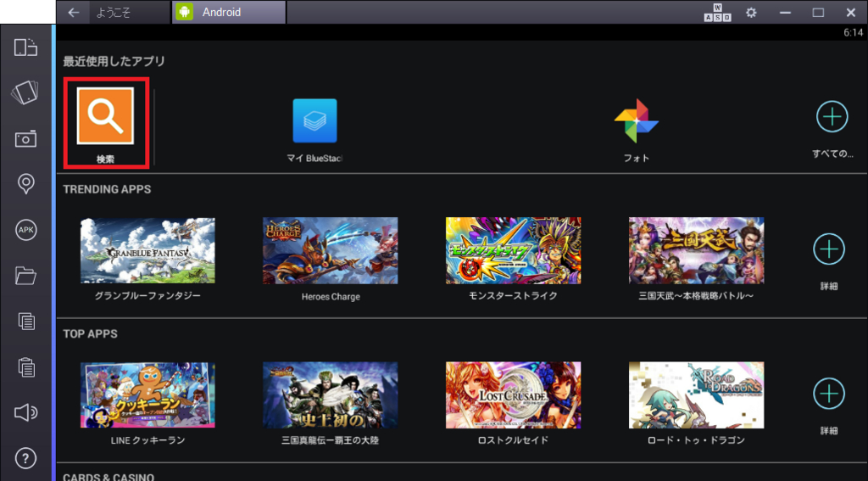Screen dimensions: 868x481
Task: Take a screenshot with the camera icon
Action: tap(25, 138)
